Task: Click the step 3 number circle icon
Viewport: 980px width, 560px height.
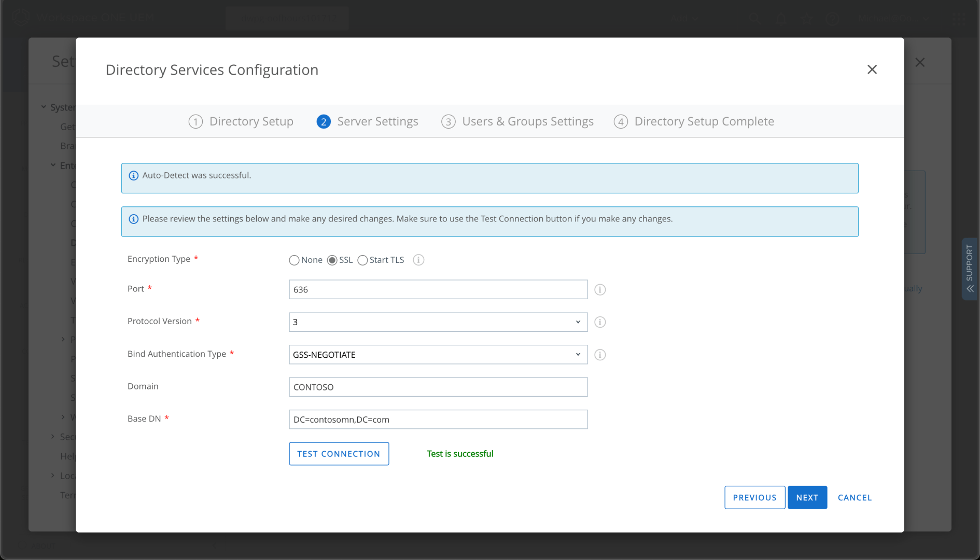Action: (448, 121)
